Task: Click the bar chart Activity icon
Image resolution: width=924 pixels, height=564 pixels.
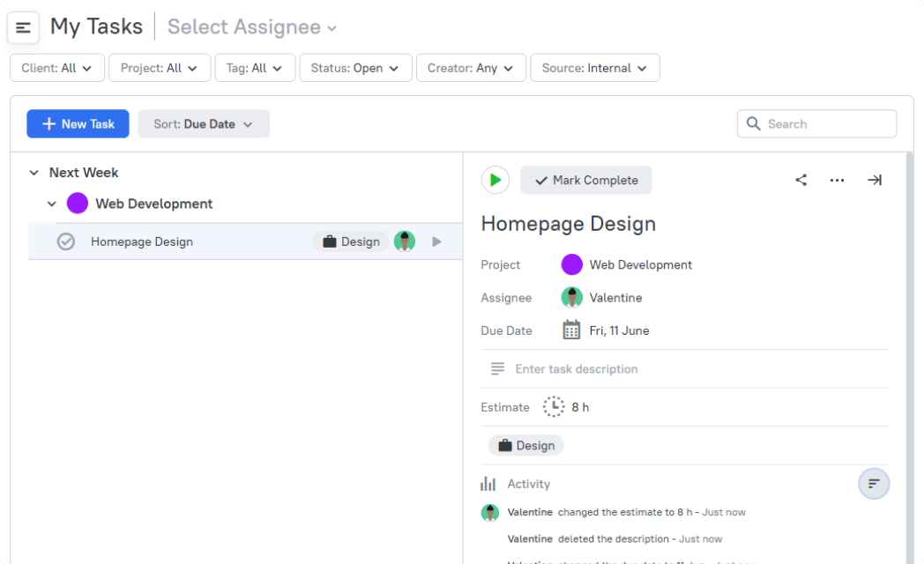Action: point(488,484)
